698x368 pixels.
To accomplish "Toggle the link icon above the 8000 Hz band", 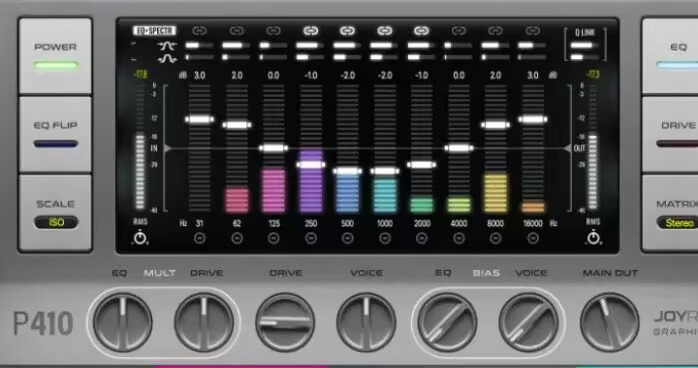I will pyautogui.click(x=495, y=31).
